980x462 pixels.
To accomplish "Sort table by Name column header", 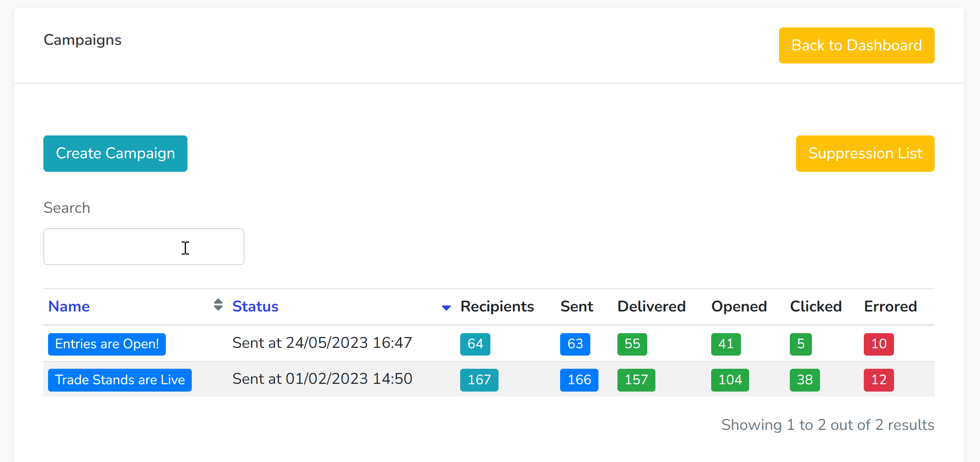I will click(69, 306).
